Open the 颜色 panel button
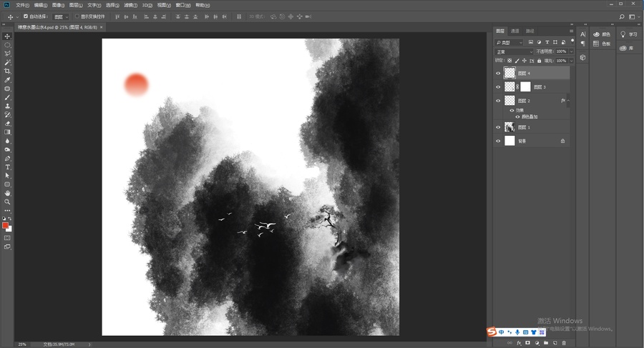Viewport: 644px width, 348px height. pyautogui.click(x=602, y=34)
